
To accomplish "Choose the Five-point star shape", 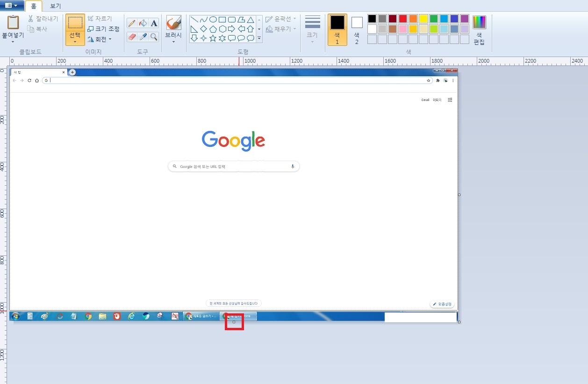I will point(213,38).
